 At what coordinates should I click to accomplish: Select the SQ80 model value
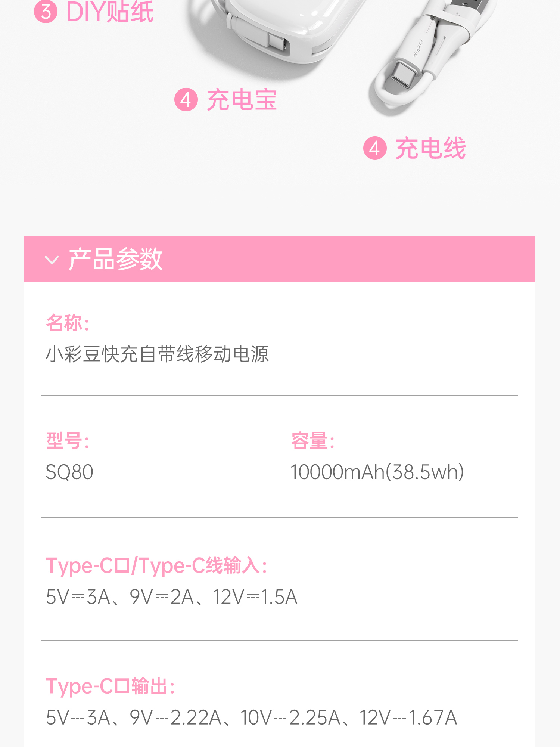coord(69,472)
